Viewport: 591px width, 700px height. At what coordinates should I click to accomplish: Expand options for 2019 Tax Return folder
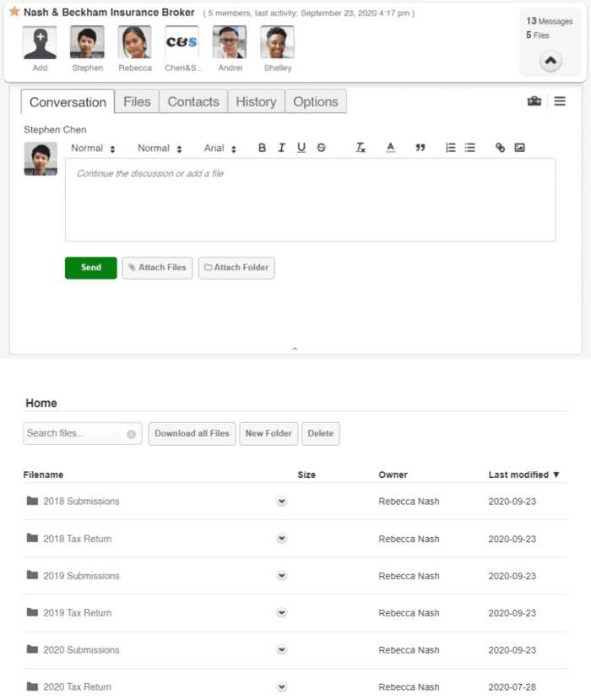(x=282, y=613)
